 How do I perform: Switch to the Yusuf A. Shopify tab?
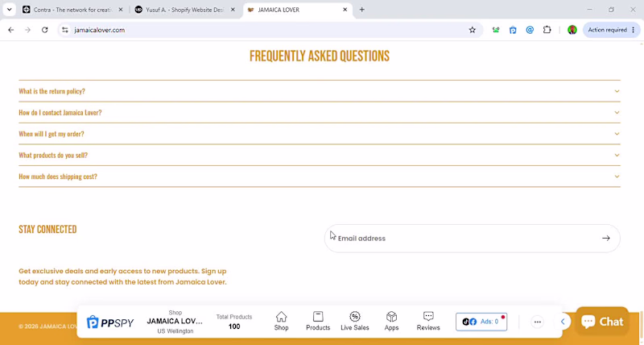(x=185, y=10)
